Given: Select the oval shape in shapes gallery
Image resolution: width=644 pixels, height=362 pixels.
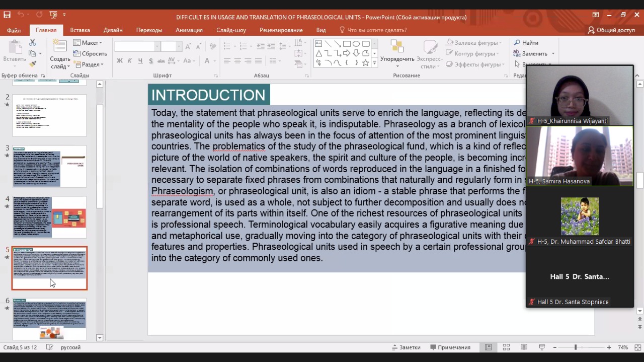Looking at the screenshot, I should click(356, 44).
